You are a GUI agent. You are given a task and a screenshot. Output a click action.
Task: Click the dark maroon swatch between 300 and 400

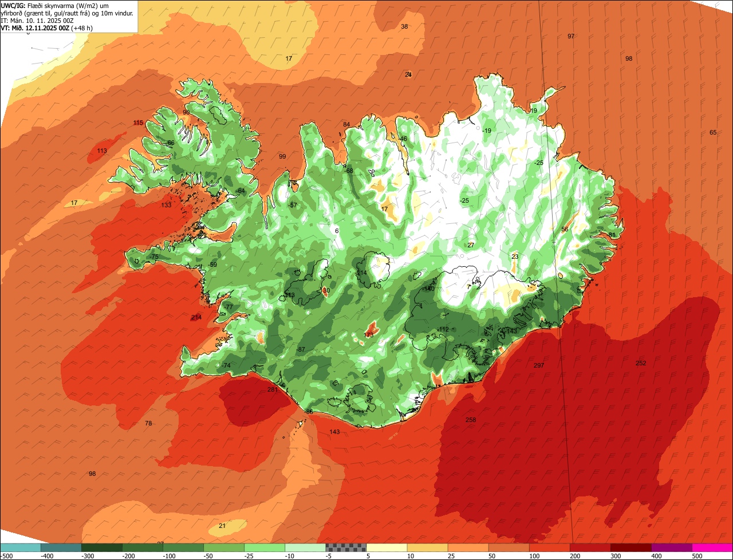click(631, 547)
